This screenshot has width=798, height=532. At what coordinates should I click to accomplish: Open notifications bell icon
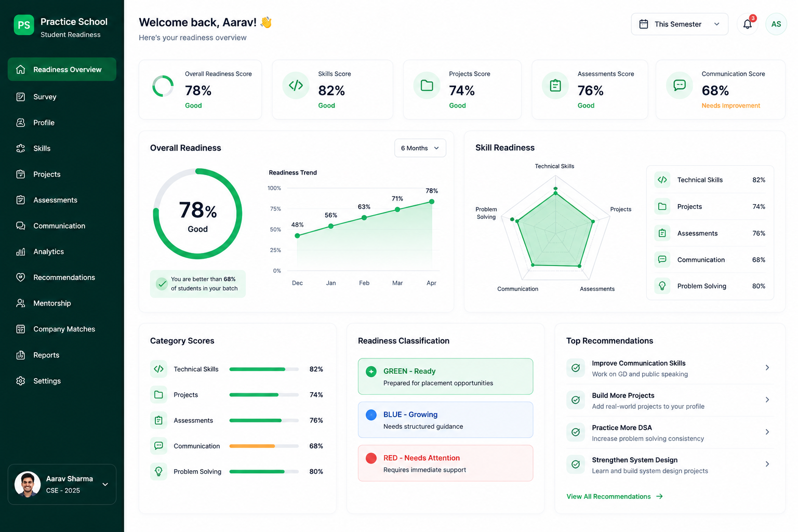[748, 24]
